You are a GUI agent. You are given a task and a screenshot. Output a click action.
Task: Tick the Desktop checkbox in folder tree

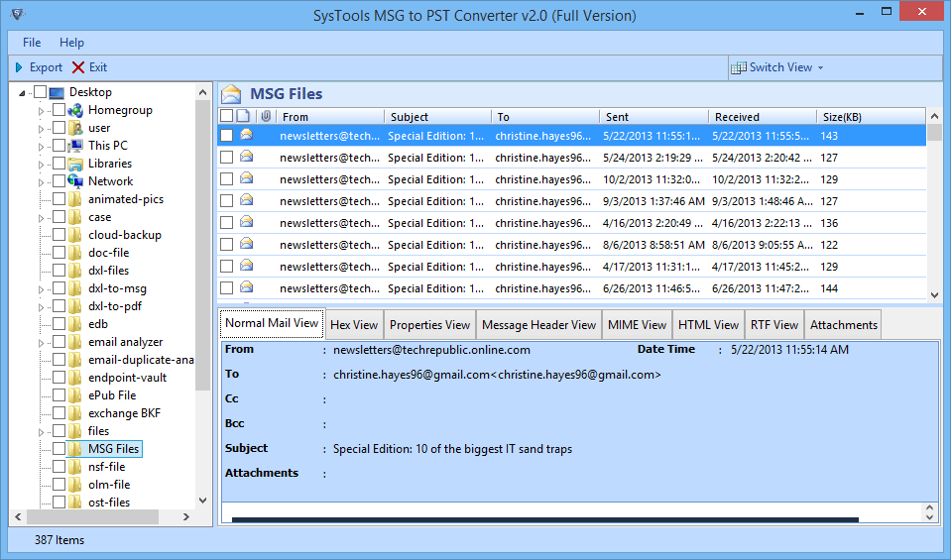pyautogui.click(x=40, y=92)
